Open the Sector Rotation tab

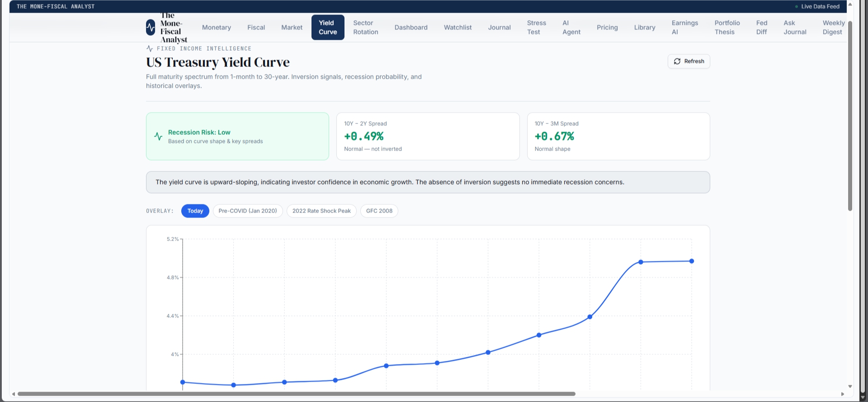point(366,28)
